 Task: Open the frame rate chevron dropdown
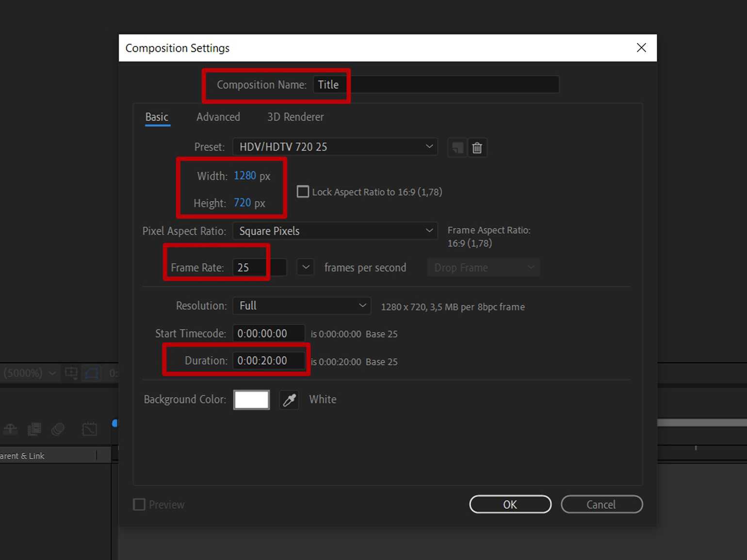(x=305, y=267)
